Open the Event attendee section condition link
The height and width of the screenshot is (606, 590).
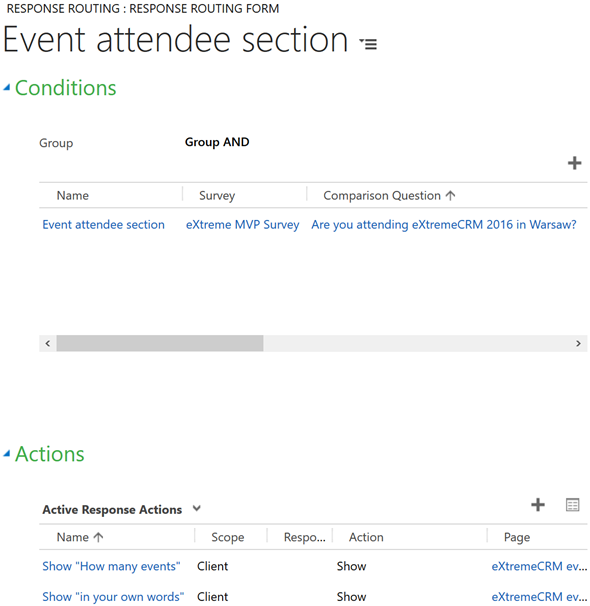pyautogui.click(x=103, y=225)
